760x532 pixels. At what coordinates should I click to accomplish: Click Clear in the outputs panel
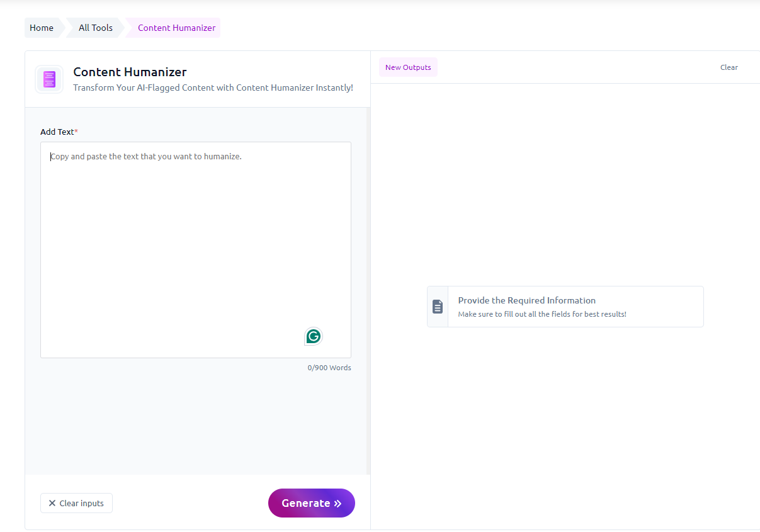point(729,67)
